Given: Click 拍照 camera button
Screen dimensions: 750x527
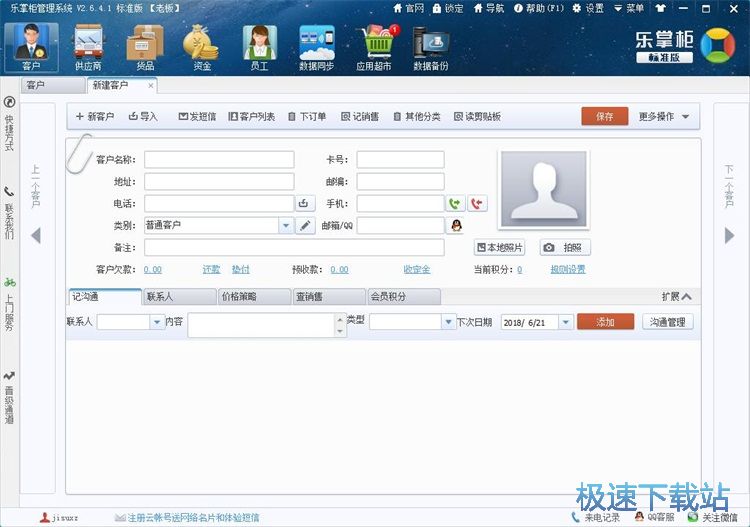Looking at the screenshot, I should pos(565,247).
